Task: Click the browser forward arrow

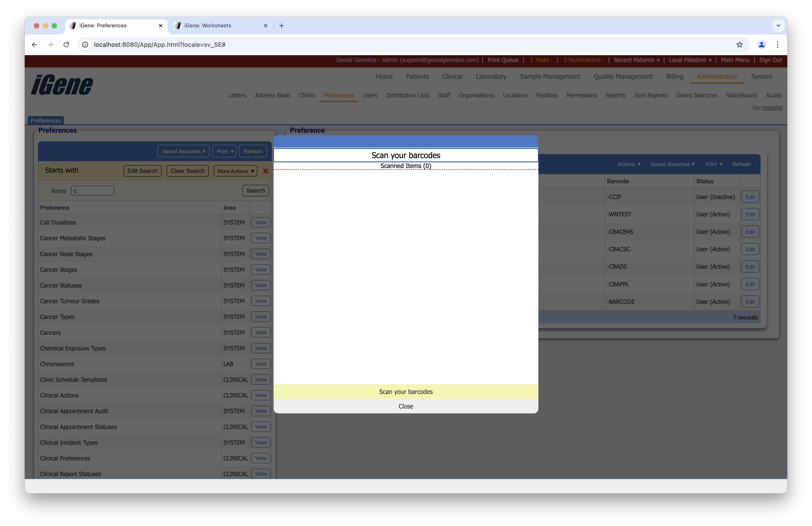Action: tap(50, 45)
